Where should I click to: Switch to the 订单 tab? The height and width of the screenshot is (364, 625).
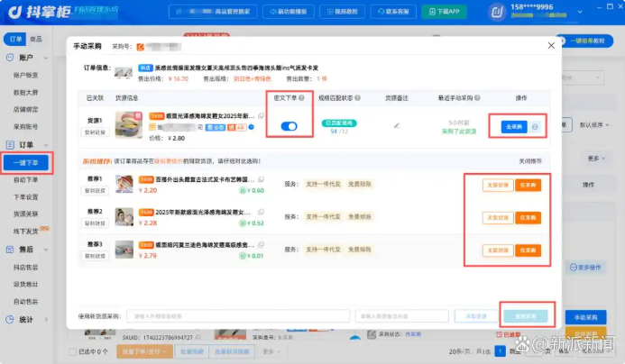[x=15, y=39]
